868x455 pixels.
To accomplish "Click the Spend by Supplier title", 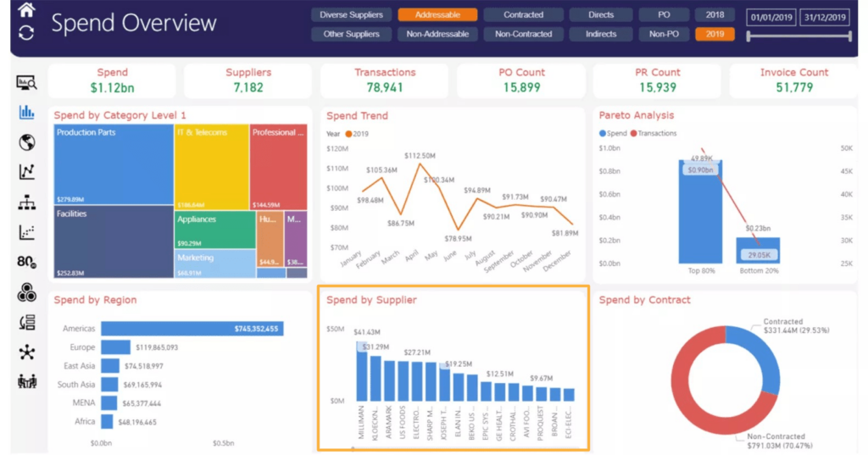I will [371, 300].
